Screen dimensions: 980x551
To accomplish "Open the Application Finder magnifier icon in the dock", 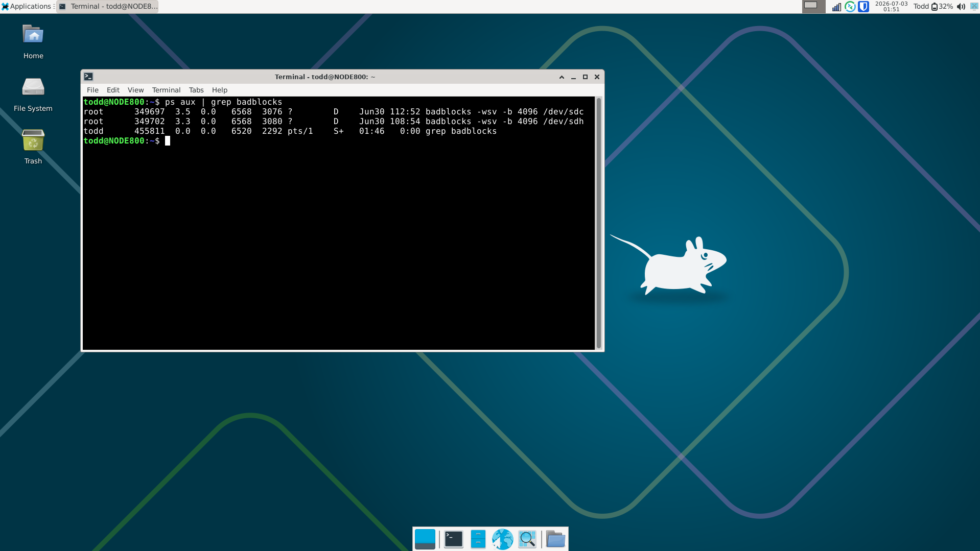I will pyautogui.click(x=527, y=539).
